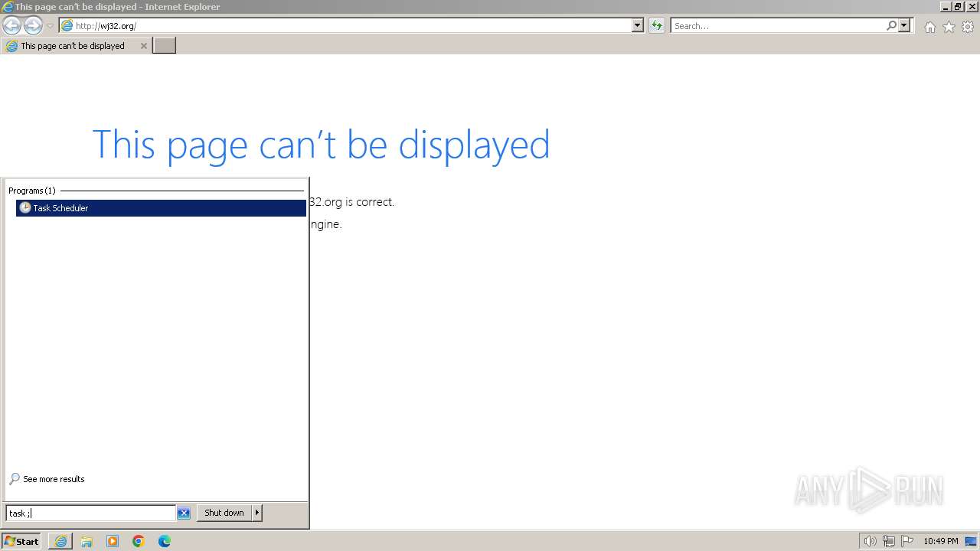
Task: Refresh the page with the green arrows icon
Action: 656,25
